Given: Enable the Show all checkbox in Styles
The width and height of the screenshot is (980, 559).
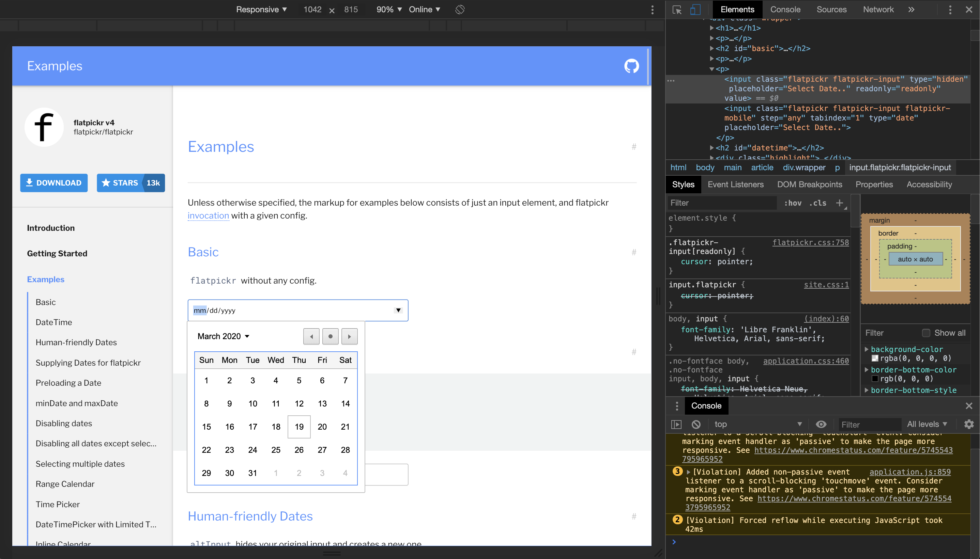Looking at the screenshot, I should coord(926,333).
